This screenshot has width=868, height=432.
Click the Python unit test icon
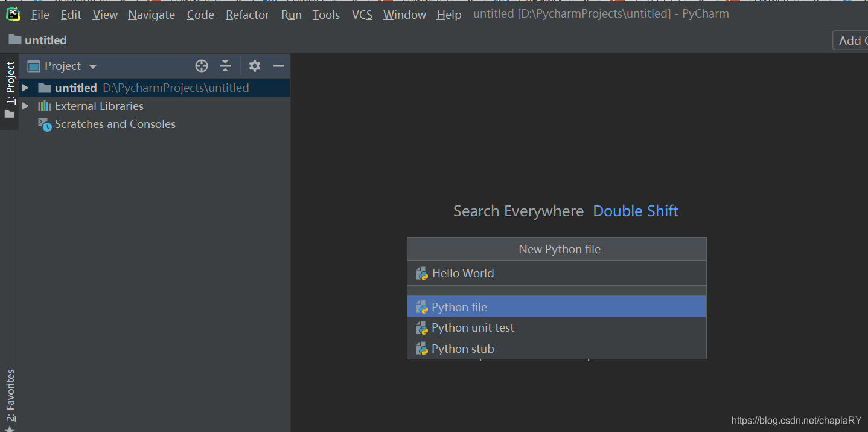tap(422, 328)
